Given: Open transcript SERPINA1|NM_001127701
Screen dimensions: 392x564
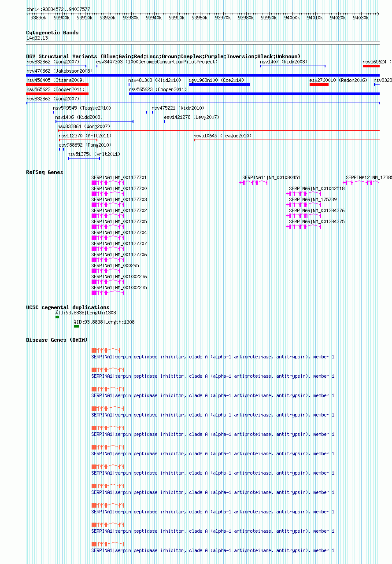Looking at the screenshot, I should tap(119, 178).
